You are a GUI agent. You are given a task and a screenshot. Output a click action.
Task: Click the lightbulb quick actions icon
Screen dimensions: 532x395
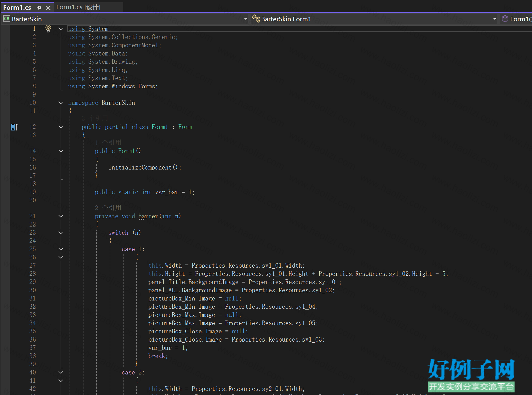[x=48, y=29]
